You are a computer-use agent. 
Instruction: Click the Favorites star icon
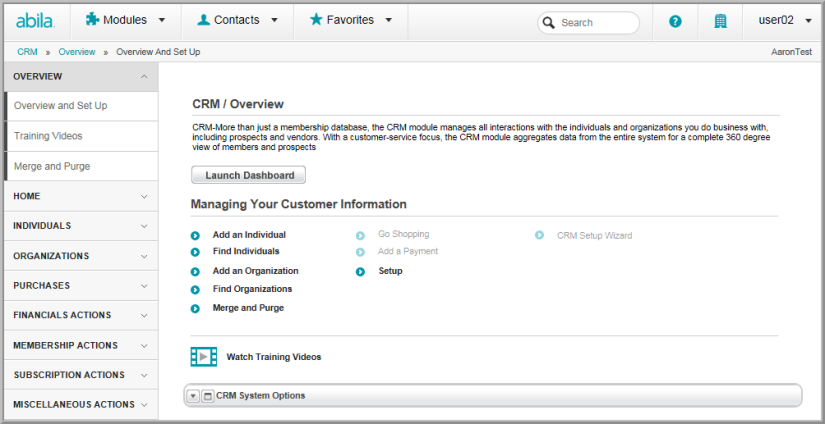point(316,19)
